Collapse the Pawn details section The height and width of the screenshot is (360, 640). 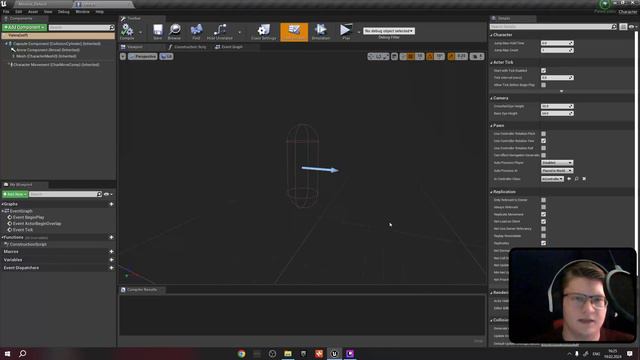click(x=491, y=126)
